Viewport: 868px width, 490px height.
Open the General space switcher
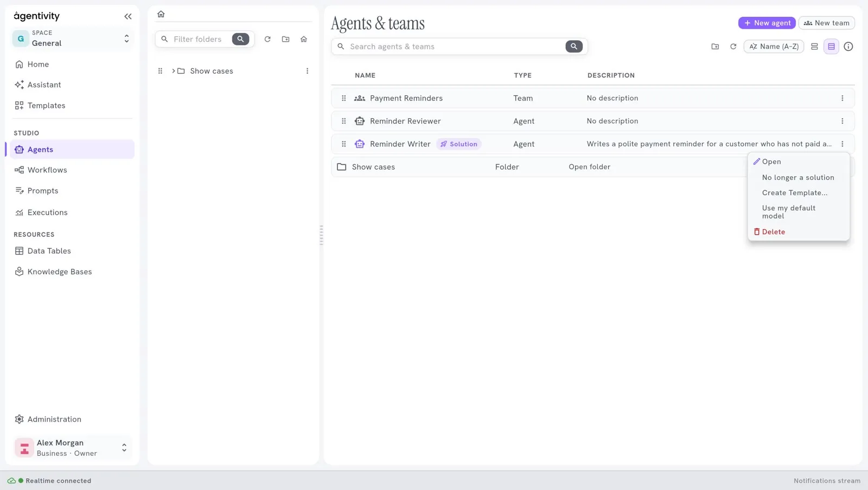point(72,38)
